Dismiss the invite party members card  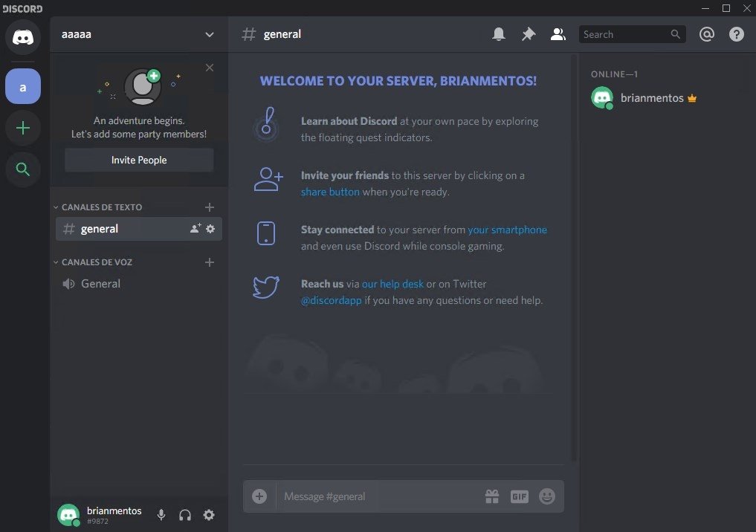209,68
